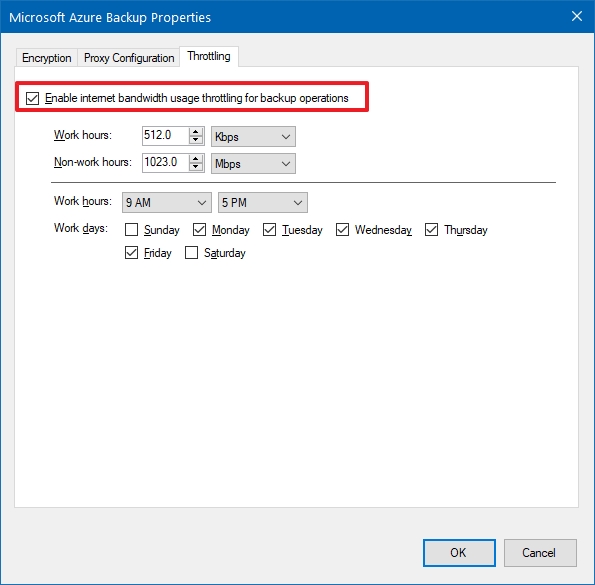Decrease Work hours bandwidth with down arrow

coord(196,140)
